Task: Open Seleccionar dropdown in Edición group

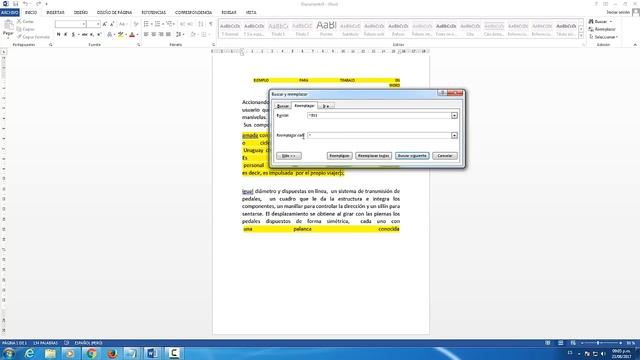Action: [603, 37]
